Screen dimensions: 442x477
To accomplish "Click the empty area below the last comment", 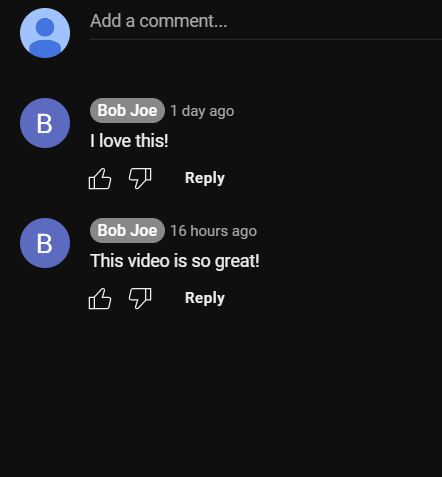I will 221,393.
